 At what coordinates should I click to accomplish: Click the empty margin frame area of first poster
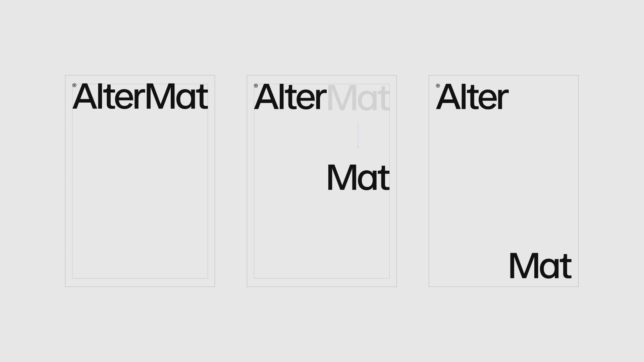coord(140,194)
